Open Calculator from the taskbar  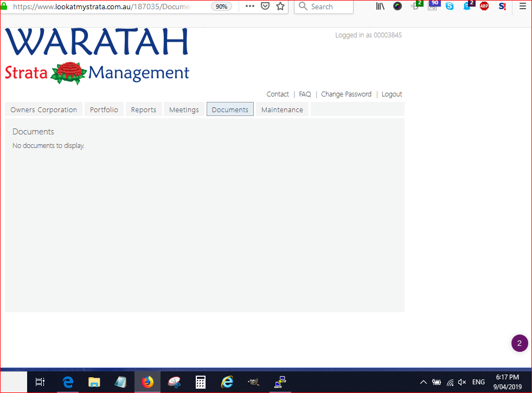click(x=201, y=382)
